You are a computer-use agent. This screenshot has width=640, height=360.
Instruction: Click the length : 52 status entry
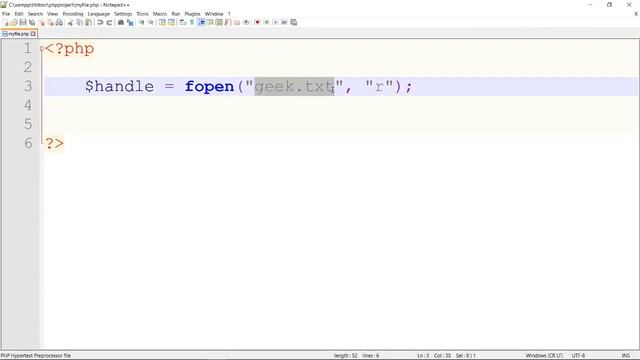pyautogui.click(x=345, y=356)
